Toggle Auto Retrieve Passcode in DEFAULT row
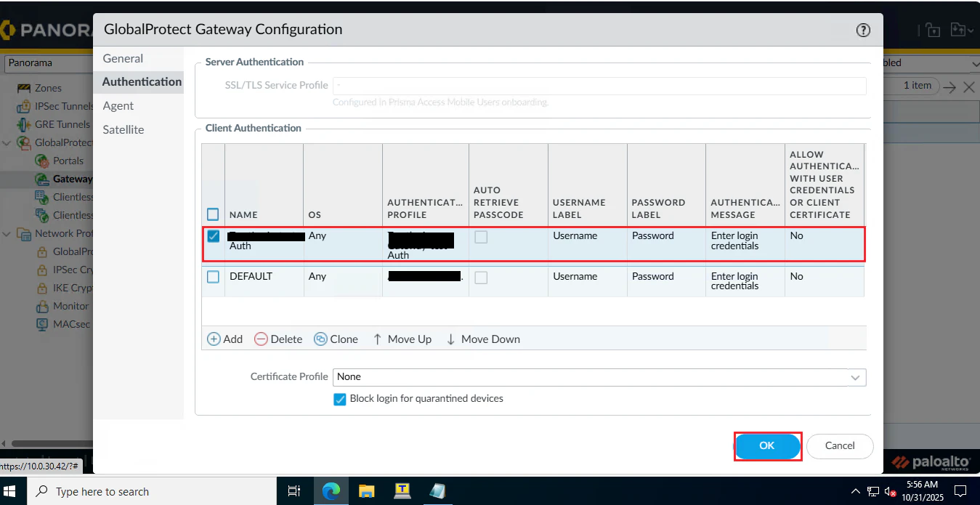Screen dimensions: 980x505 point(481,278)
